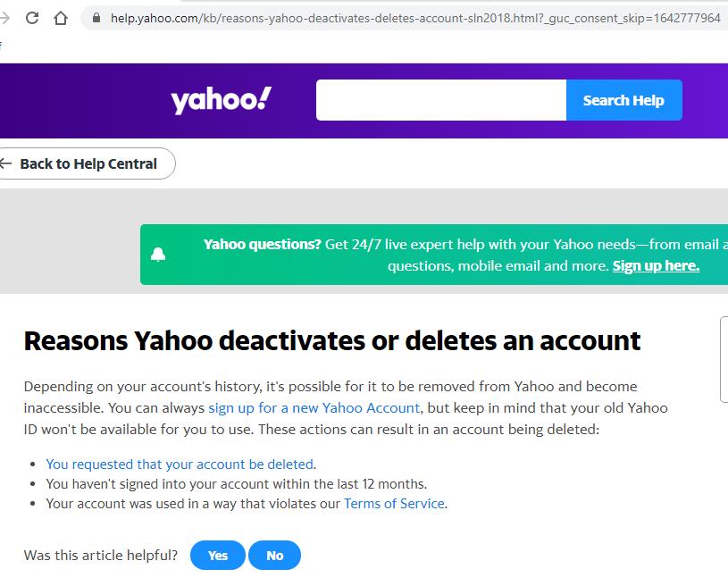Screen dimensions: 728x586
Task: Open the Sign up here link
Action: [x=656, y=265]
